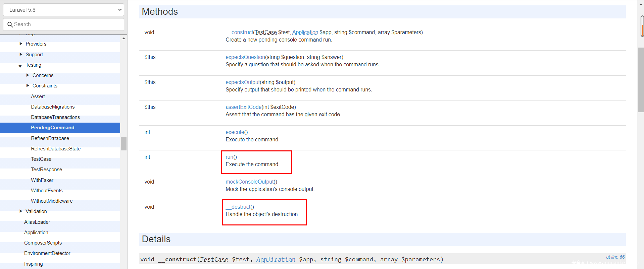The image size is (644, 269).
Task: Open the Laravel version dropdown
Action: 63,10
